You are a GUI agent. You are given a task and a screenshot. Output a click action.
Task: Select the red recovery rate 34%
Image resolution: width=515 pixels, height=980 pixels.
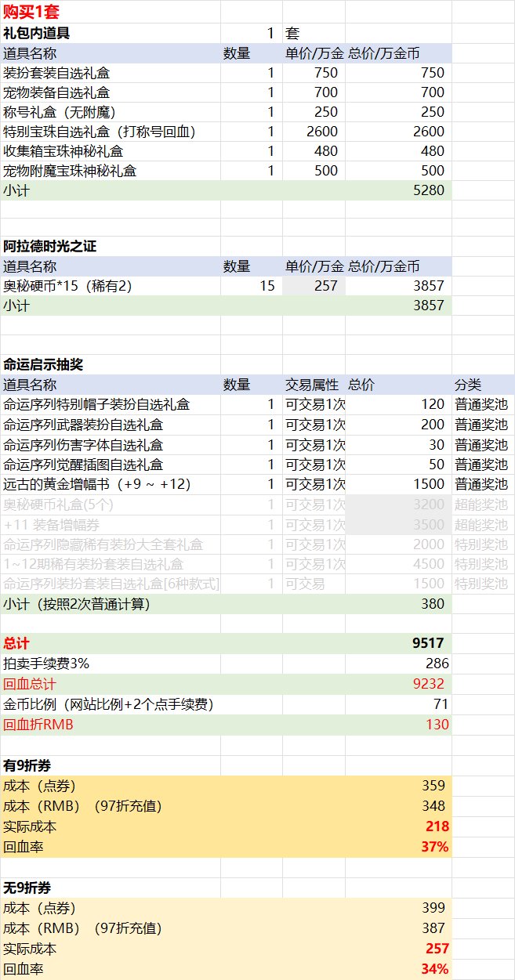tap(435, 969)
